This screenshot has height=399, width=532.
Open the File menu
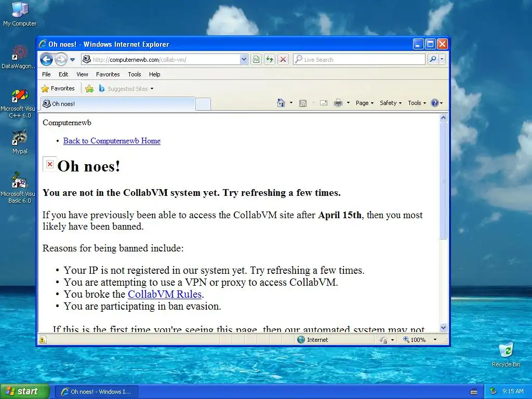click(x=46, y=74)
